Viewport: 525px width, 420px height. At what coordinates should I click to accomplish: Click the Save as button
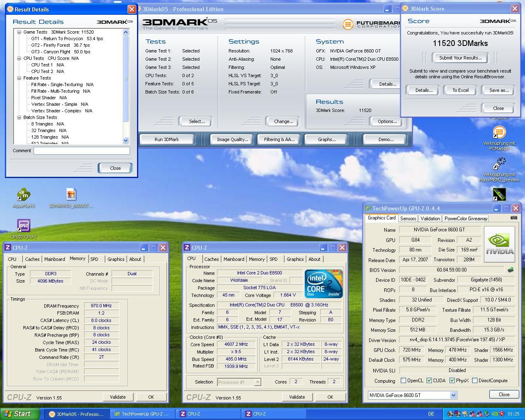click(x=499, y=90)
